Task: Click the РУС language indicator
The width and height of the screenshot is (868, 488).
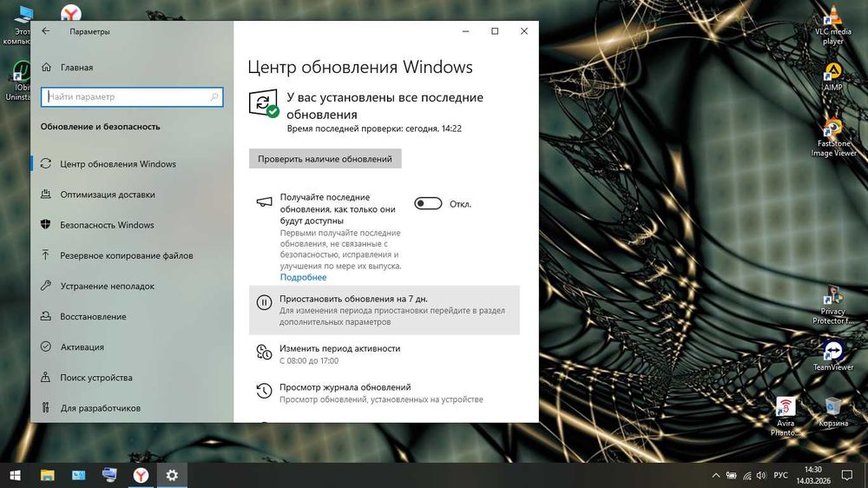Action: [x=780, y=475]
